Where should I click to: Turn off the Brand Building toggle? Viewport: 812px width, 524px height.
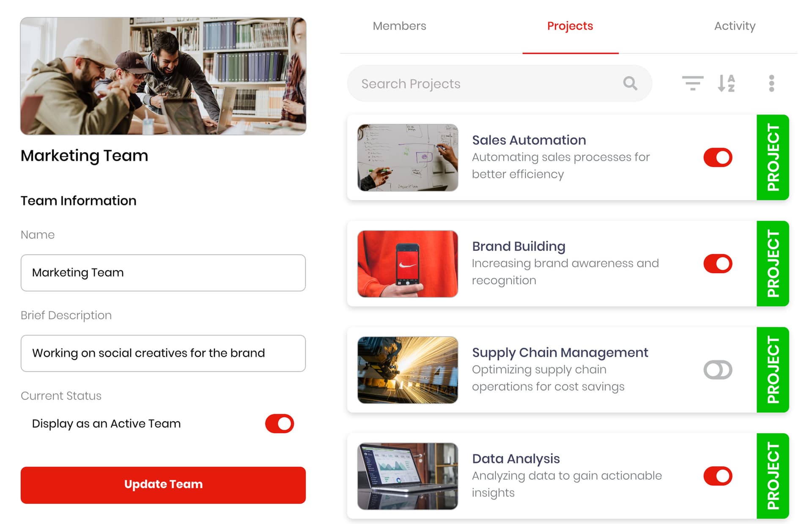[x=718, y=263]
